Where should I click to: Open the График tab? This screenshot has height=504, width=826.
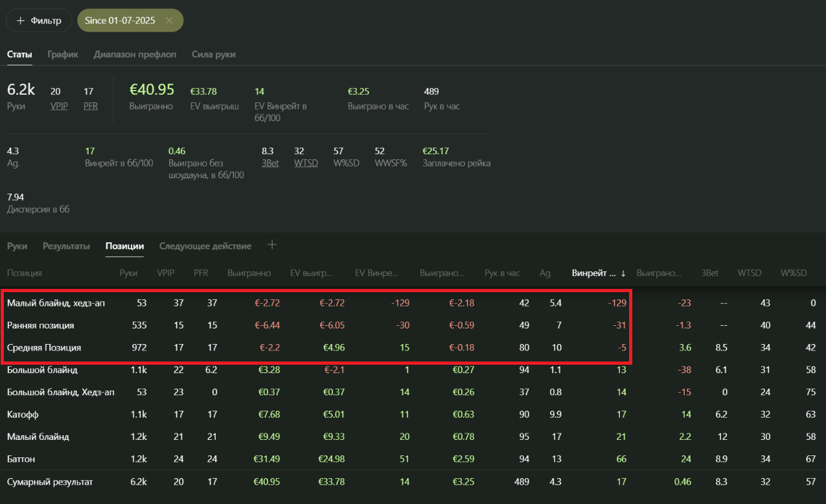point(63,54)
